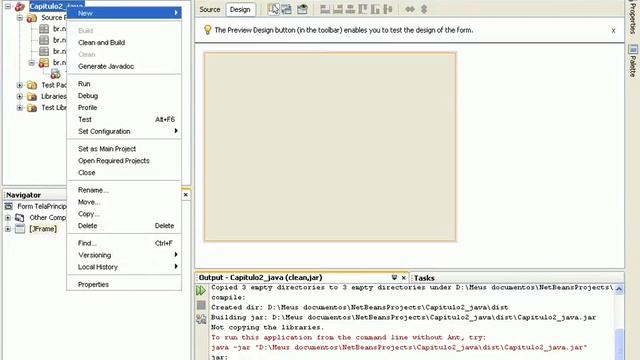Click the Center Horizontally alignment icon
The height and width of the screenshot is (360, 640).
(350, 9)
